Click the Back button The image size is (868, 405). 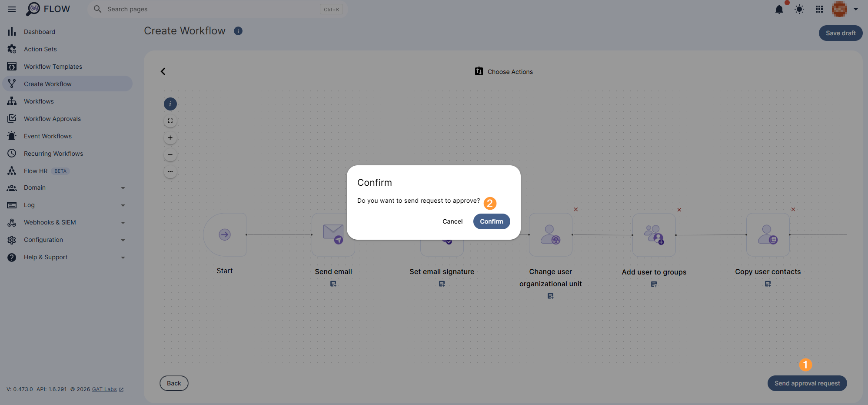pyautogui.click(x=174, y=383)
